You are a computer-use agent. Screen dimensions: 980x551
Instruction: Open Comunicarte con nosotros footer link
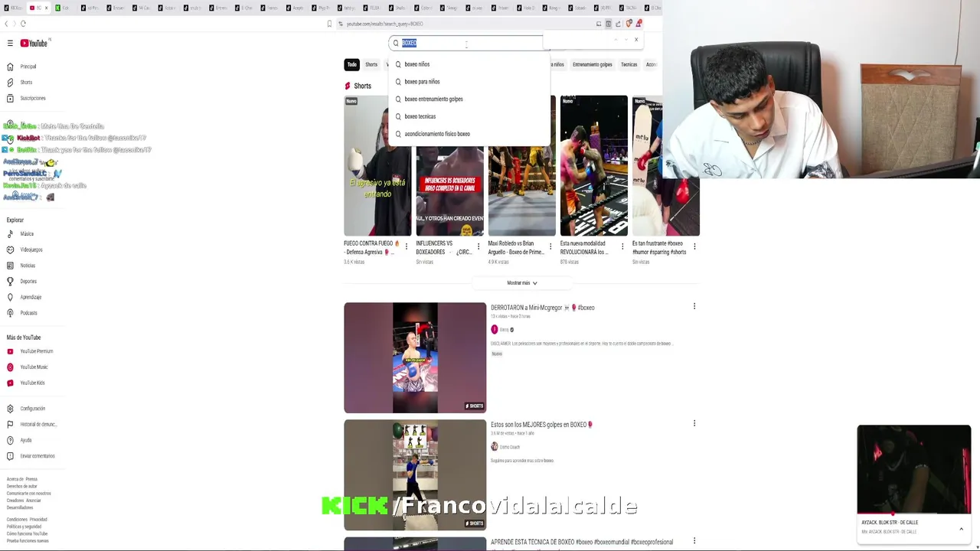[x=28, y=494]
